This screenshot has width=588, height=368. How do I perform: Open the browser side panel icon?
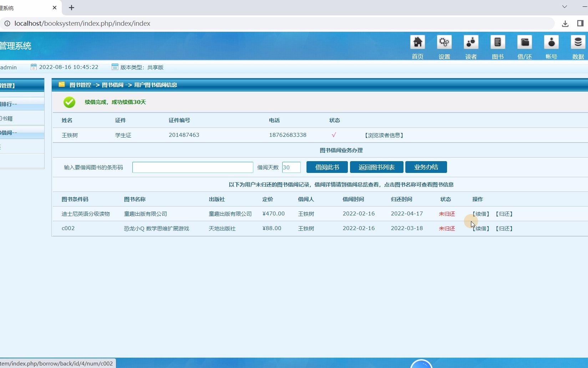[x=579, y=24]
